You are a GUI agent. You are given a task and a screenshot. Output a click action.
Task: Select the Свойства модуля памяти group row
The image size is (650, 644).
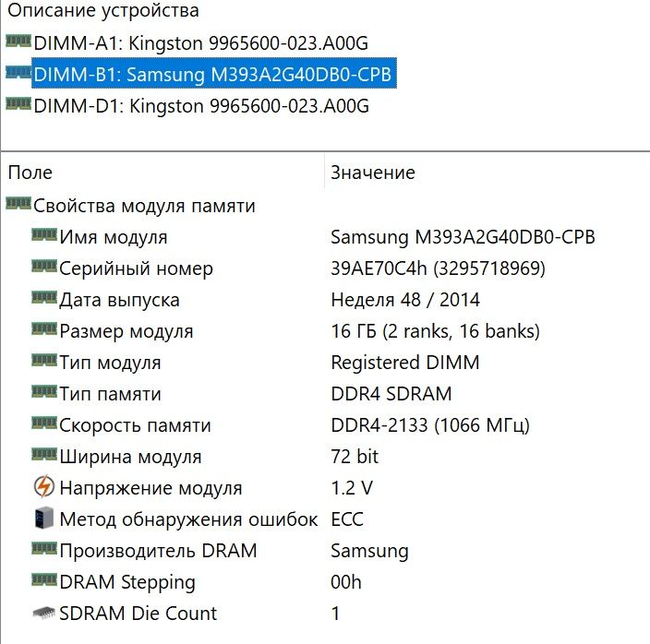(144, 206)
